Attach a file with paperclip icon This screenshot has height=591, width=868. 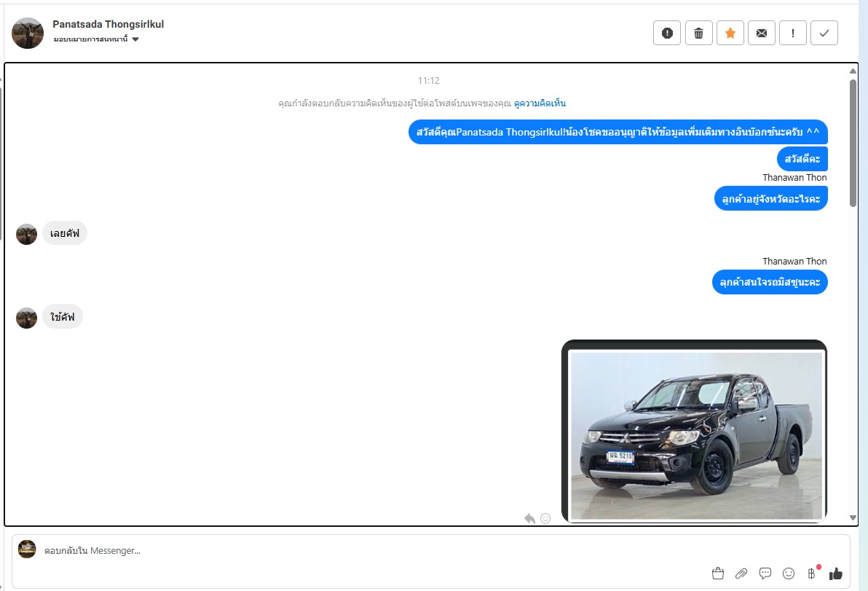(x=741, y=574)
